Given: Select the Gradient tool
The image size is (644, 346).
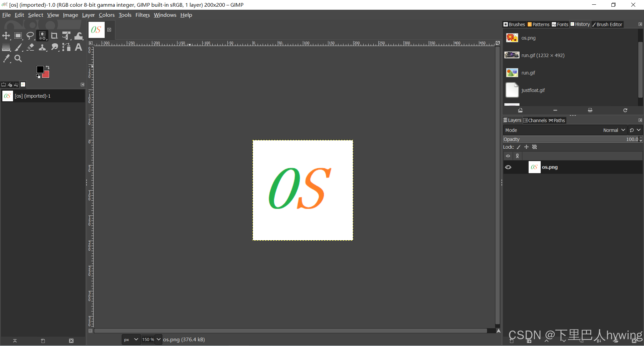Looking at the screenshot, I should pos(6,47).
